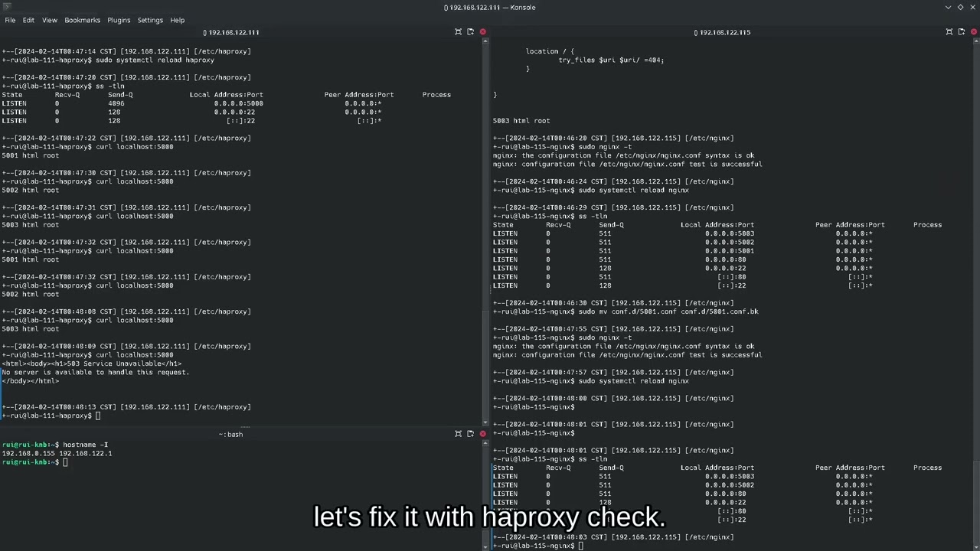This screenshot has width=980, height=551.
Task: Click 'sudo mv conf.d/5001.conf conf.d/5001.conf.bk' command
Action: tap(668, 311)
